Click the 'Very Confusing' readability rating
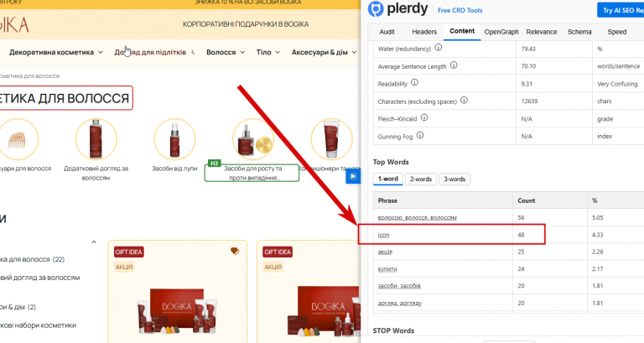Image resolution: width=644 pixels, height=343 pixels. 617,84
